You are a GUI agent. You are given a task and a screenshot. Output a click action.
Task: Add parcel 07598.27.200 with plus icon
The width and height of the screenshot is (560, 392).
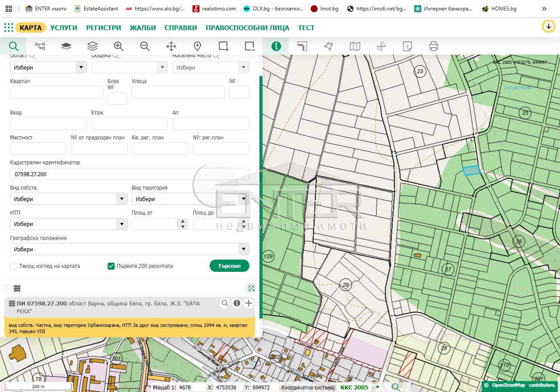248,303
